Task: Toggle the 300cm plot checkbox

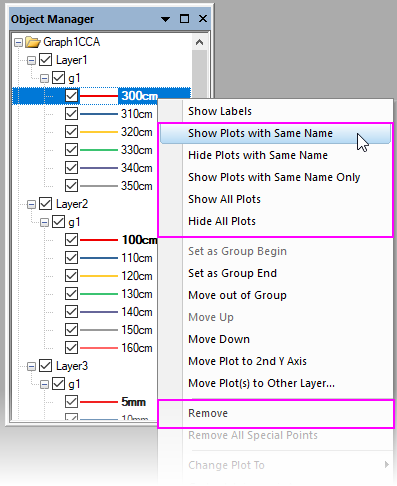Action: tap(71, 96)
